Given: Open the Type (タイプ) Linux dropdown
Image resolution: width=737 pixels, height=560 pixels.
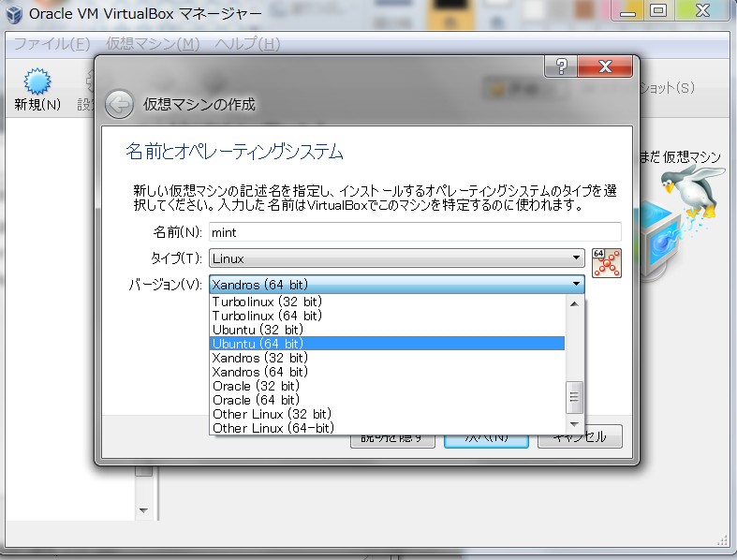Looking at the screenshot, I should [397, 258].
